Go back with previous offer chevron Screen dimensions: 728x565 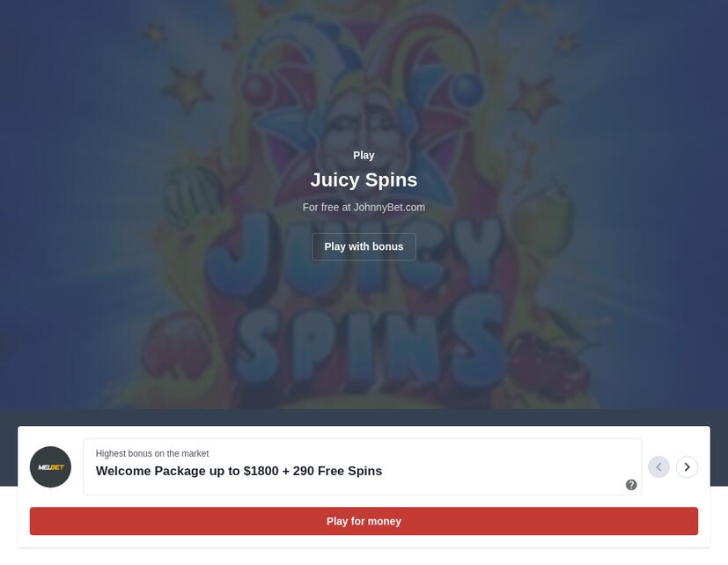point(658,466)
